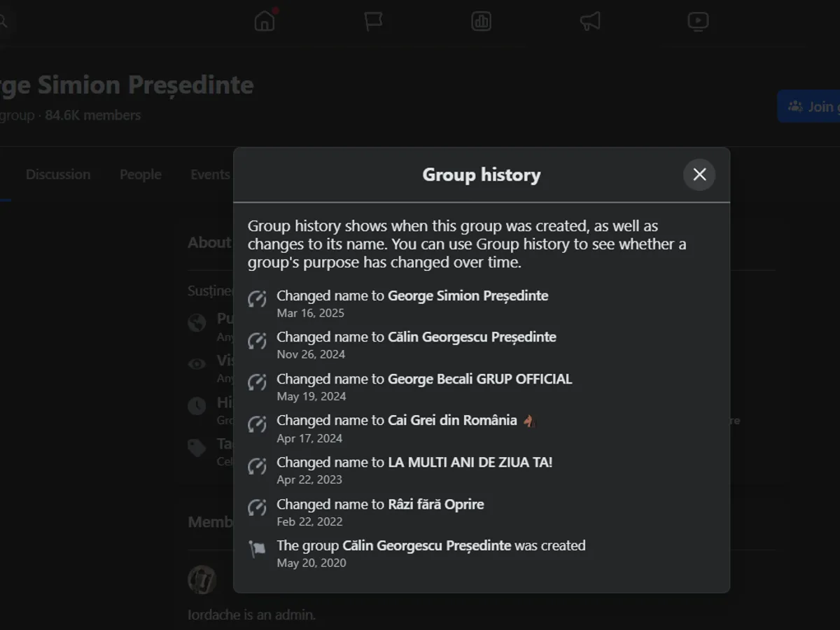
Task: Click the 84.6K members text
Action: [92, 115]
